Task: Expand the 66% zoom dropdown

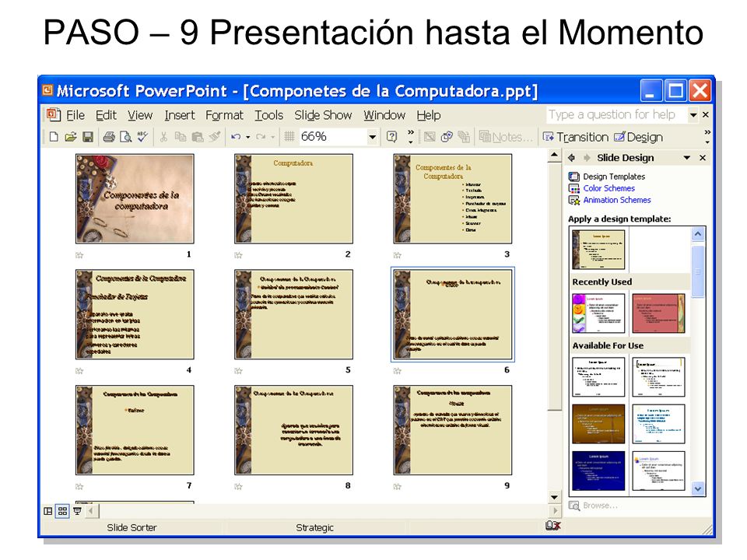Action: [x=372, y=137]
